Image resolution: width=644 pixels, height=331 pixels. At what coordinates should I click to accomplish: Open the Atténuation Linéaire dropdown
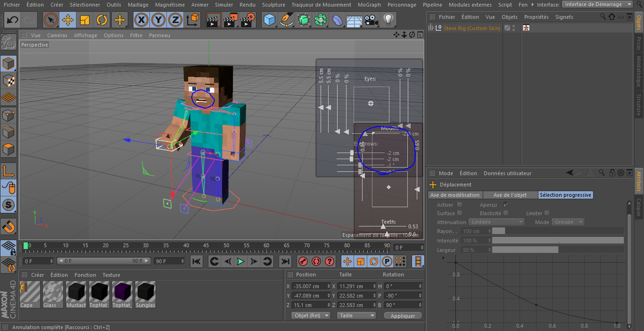[x=497, y=222]
